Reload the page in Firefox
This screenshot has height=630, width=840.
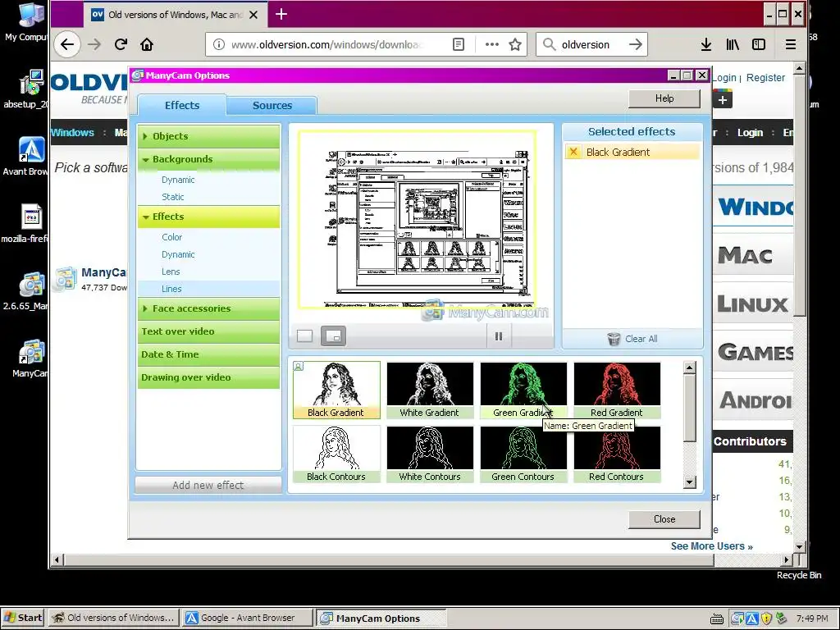click(x=121, y=44)
